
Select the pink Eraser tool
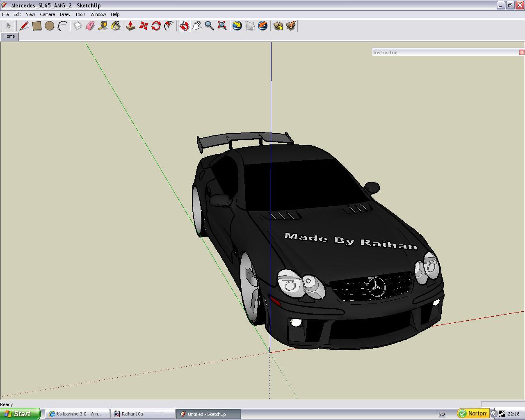90,26
